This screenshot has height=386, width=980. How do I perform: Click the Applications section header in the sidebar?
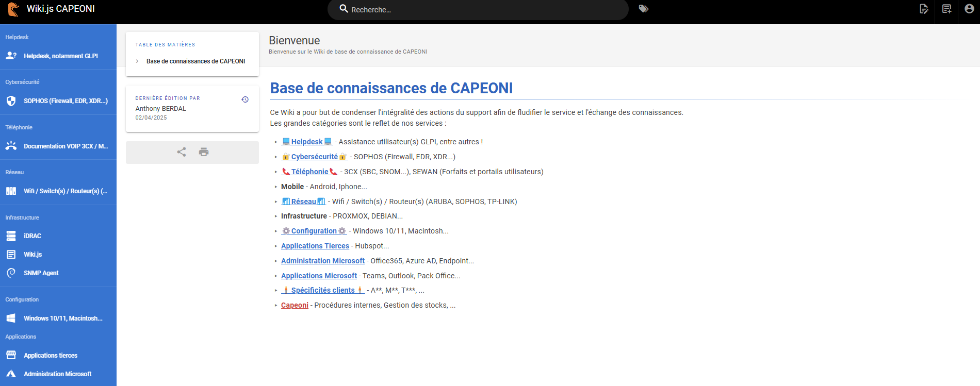[21, 337]
